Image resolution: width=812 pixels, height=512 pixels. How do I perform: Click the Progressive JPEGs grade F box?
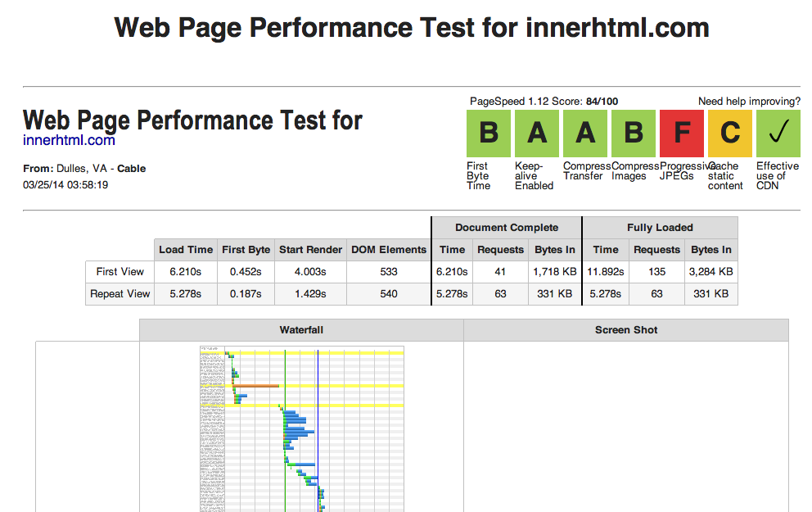pyautogui.click(x=682, y=134)
